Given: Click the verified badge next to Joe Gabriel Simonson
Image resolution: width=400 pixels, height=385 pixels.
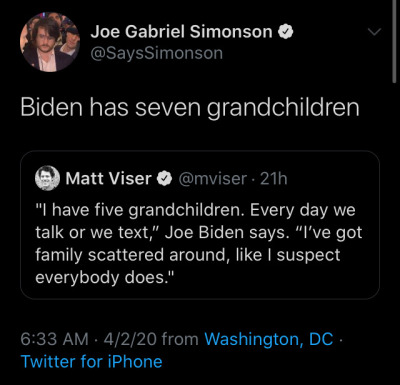Looking at the screenshot, I should (x=285, y=32).
